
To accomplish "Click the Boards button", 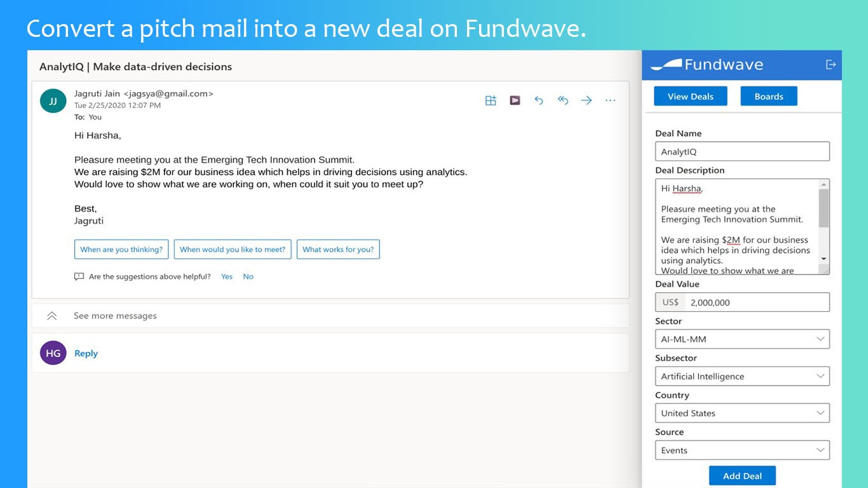I will point(769,97).
